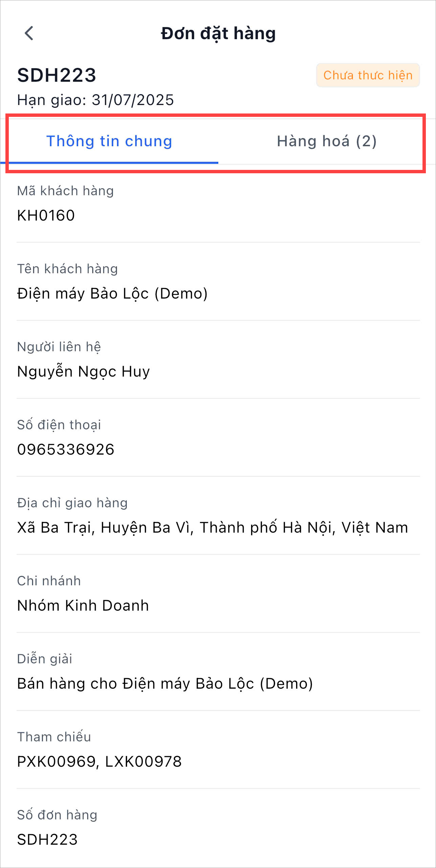Tap the delivery address in Ba Vì
This screenshot has height=868, width=436.
(x=213, y=528)
